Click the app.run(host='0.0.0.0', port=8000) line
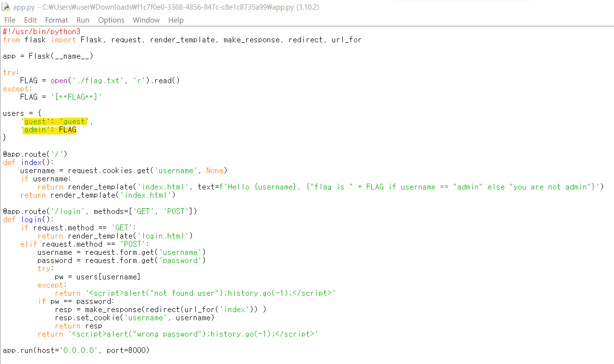Image resolution: width=614 pixels, height=364 pixels. (x=76, y=350)
